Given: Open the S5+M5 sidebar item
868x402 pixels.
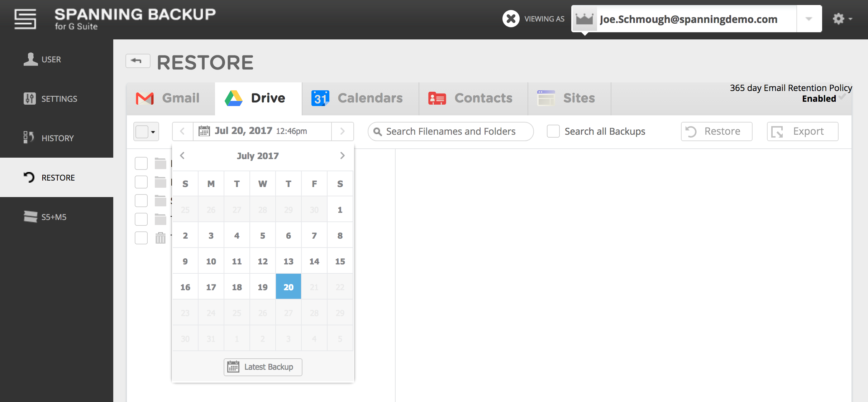Looking at the screenshot, I should (57, 217).
